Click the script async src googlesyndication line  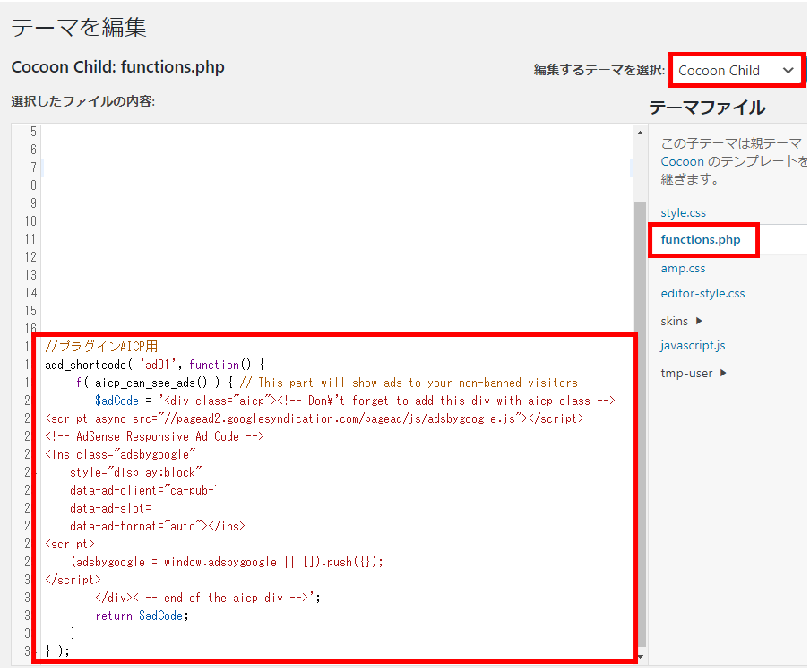click(315, 418)
